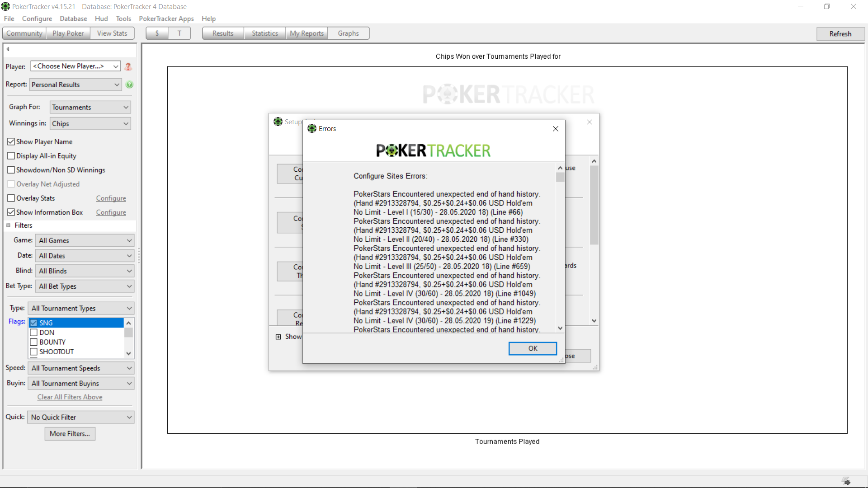Screen dimensions: 868x488
Task: Click the Setup dialog scrollbar thumb
Action: pos(594,205)
